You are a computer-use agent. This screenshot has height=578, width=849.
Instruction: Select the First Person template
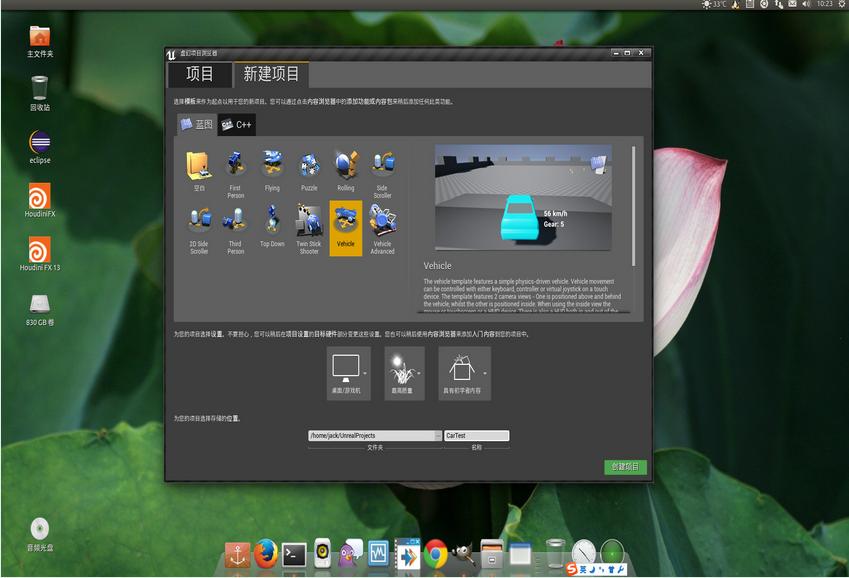(236, 172)
